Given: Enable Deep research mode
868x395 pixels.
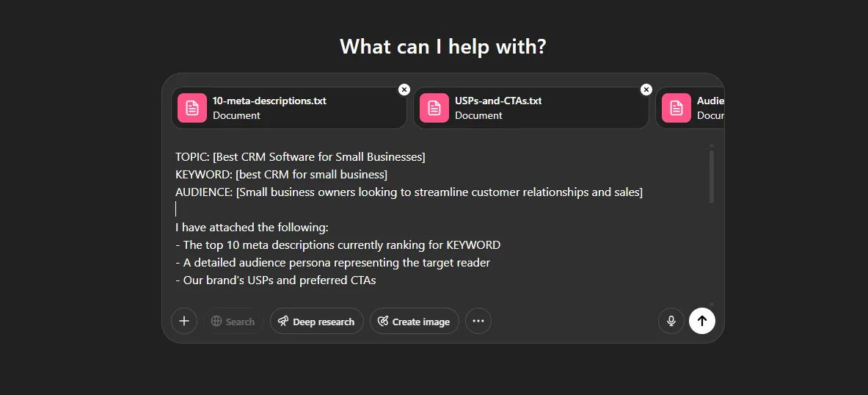Looking at the screenshot, I should pos(316,322).
